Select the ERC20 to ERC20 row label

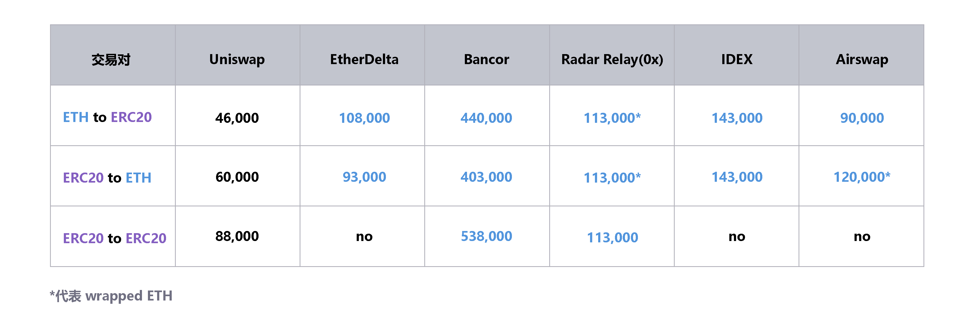coord(114,238)
